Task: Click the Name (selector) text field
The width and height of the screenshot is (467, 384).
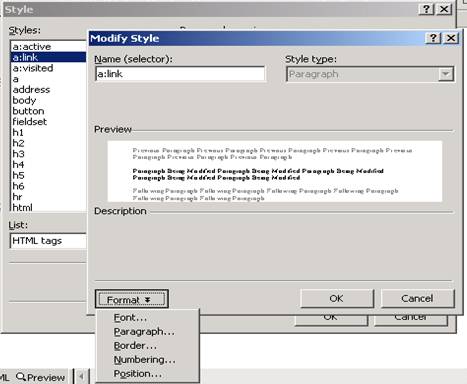Action: (180, 74)
